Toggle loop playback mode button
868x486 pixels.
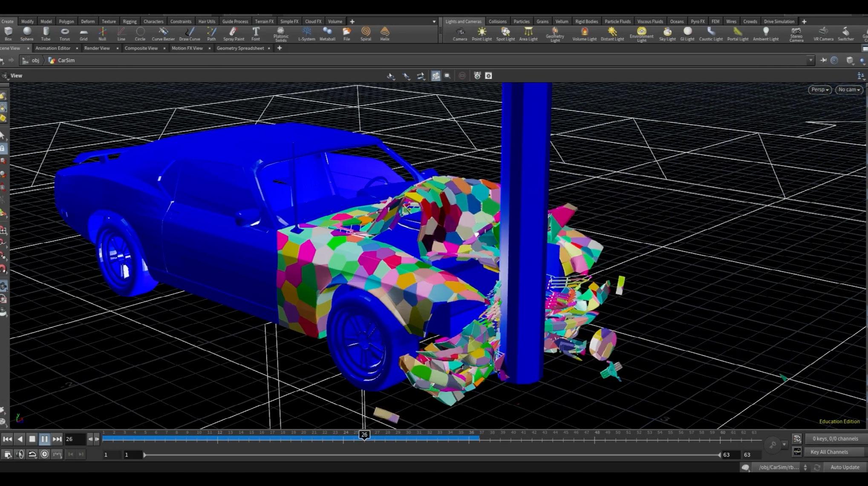(32, 454)
